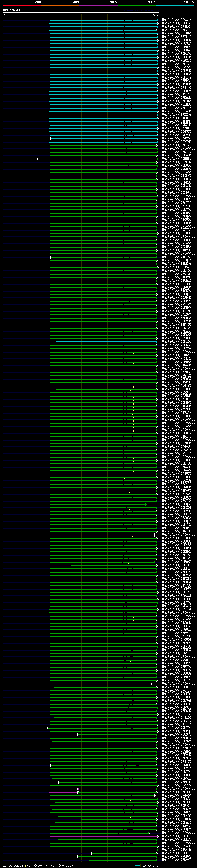
Task: Pick the UniRef100_P41095 hit label
Action: click(x=177, y=84)
